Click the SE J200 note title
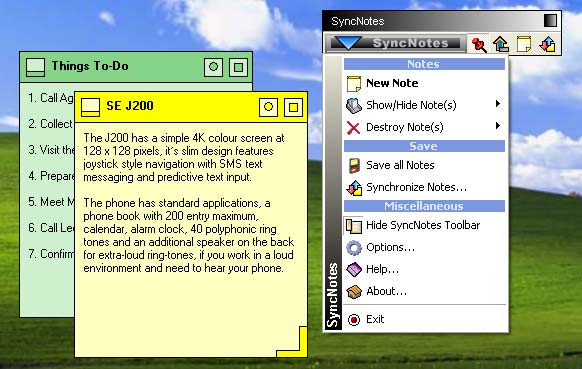Image resolution: width=582 pixels, height=369 pixels. pyautogui.click(x=130, y=106)
